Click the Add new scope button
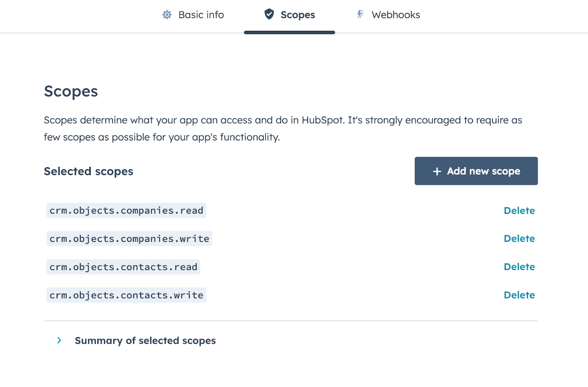Screen dimensions: 588x387 (x=476, y=171)
